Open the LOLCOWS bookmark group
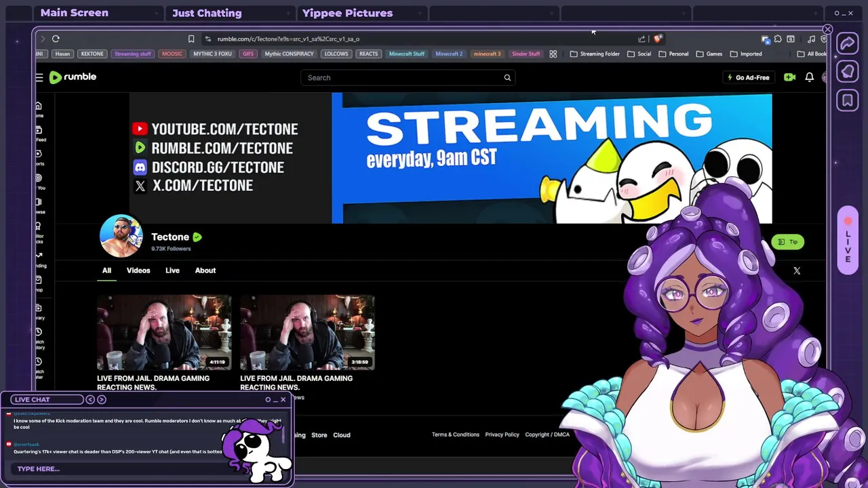 [x=336, y=54]
